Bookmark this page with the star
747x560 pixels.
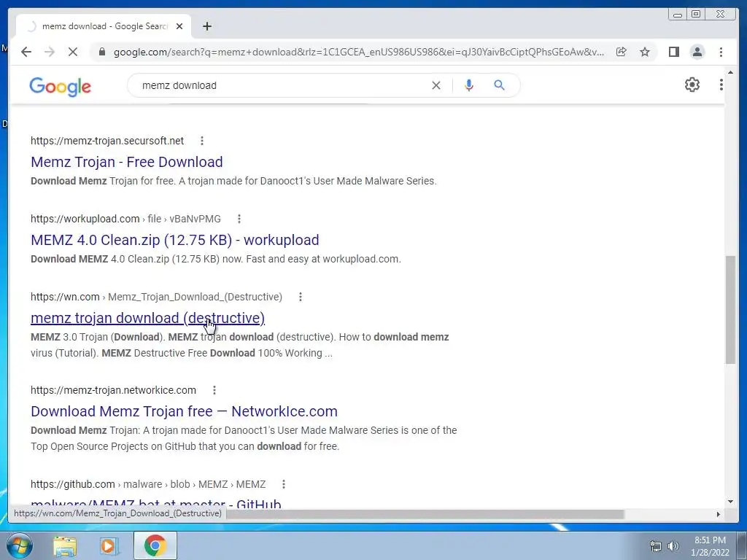point(645,52)
